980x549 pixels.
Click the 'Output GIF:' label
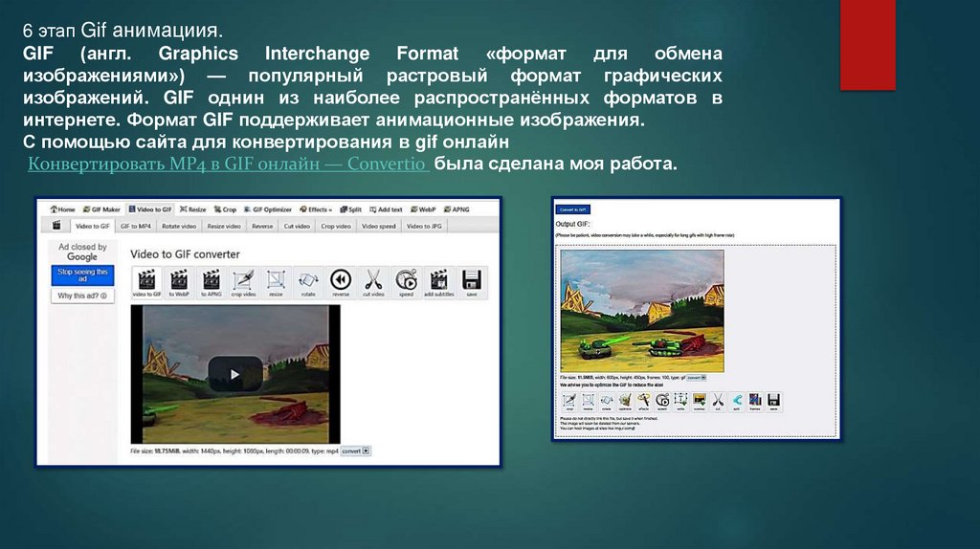572,224
